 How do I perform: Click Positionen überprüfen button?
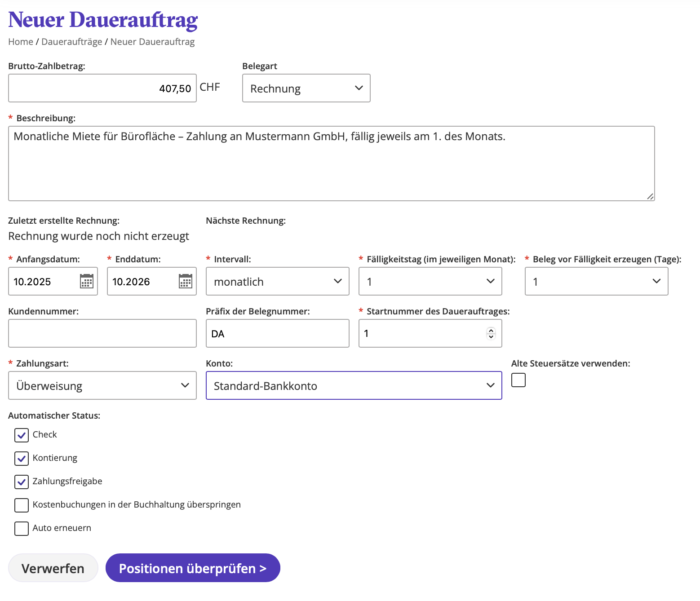tap(193, 568)
